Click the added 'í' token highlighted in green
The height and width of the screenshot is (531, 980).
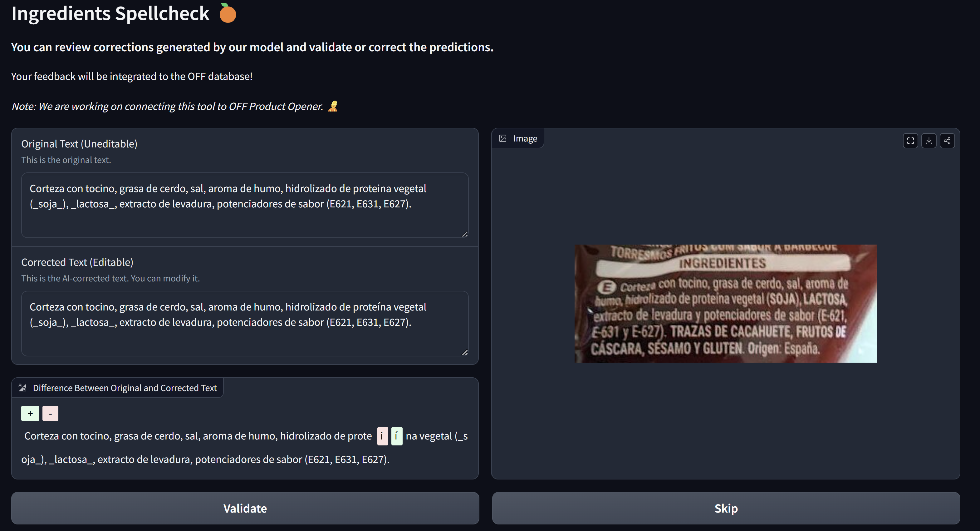(x=396, y=436)
